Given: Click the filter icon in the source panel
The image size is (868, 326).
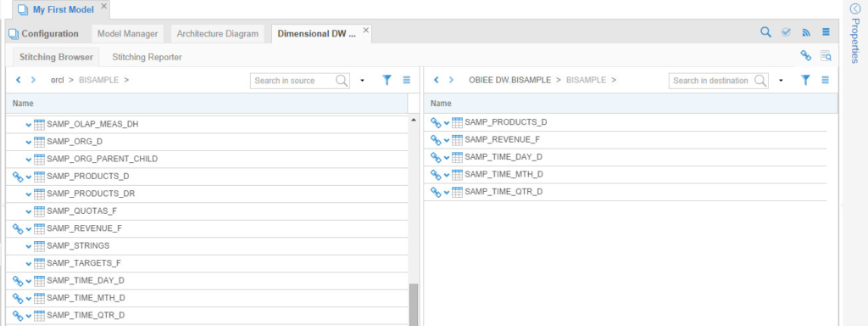Looking at the screenshot, I should [387, 81].
